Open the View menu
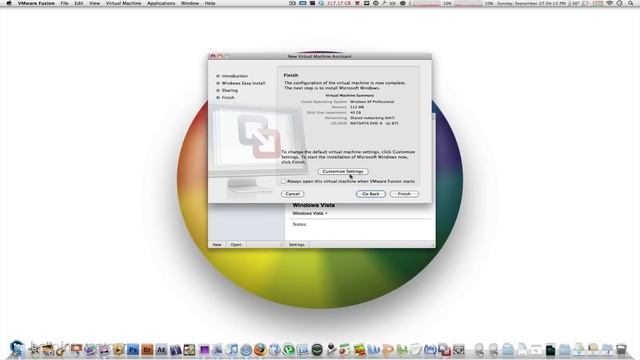This screenshot has width=640, height=360. click(94, 3)
